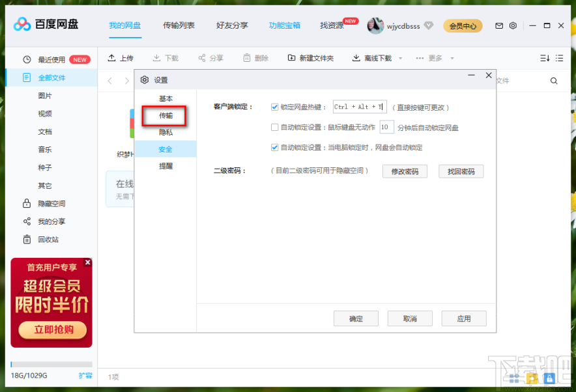This screenshot has height=392, width=576.
Task: Open Documents (文档) category
Action: tap(45, 132)
